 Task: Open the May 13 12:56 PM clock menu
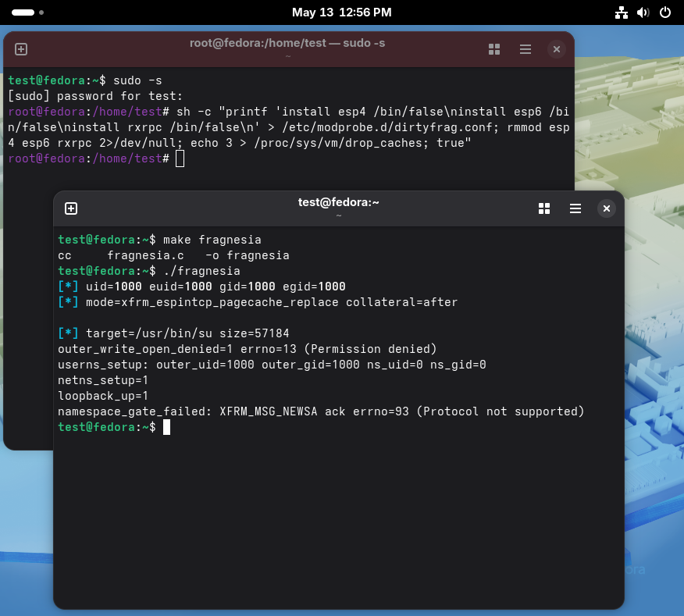coord(341,12)
